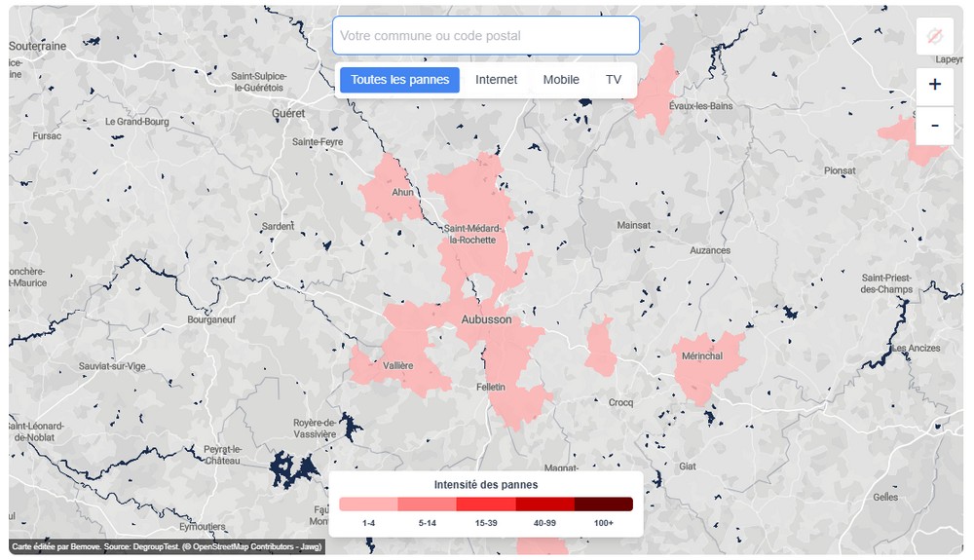Viewport: 974px width, 560px height.
Task: Click the Saint-Priest-des-Champs label
Action: coord(886,283)
